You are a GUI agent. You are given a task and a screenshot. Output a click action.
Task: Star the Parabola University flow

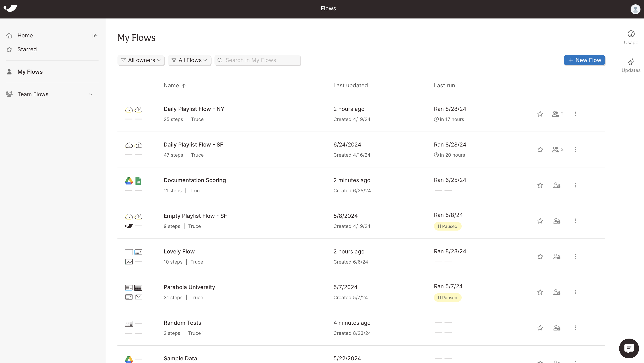[x=540, y=292]
